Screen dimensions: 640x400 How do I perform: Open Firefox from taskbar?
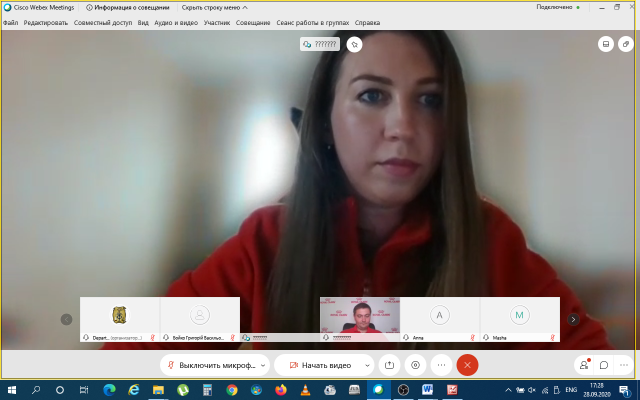point(281,390)
